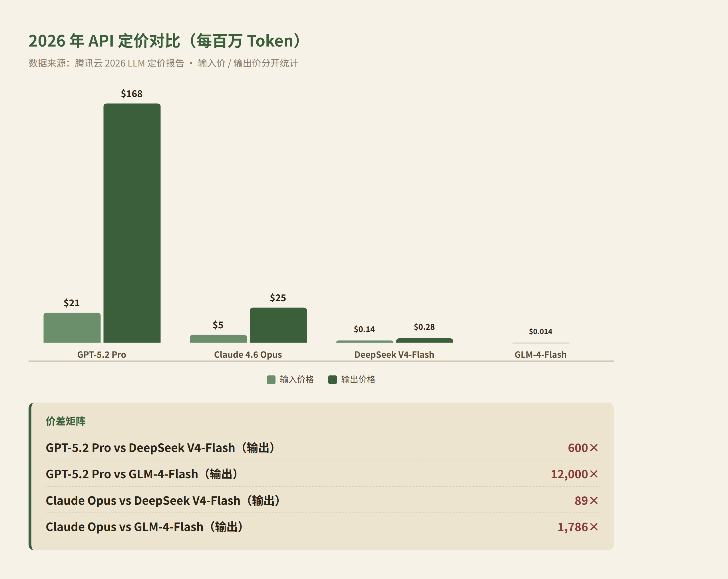This screenshot has width=728, height=579.
Task: Select the "DeepSeek V4-Flash" axis label
Action: [x=394, y=355]
